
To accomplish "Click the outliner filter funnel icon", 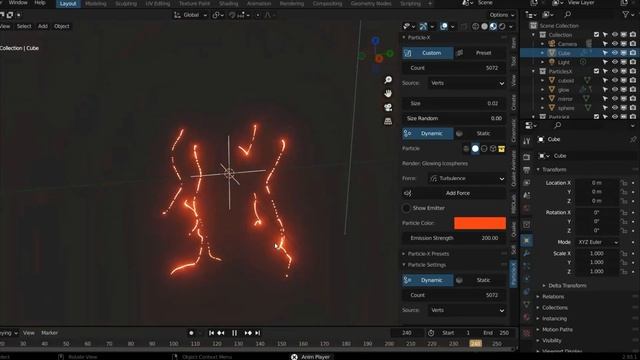I will point(625,15).
